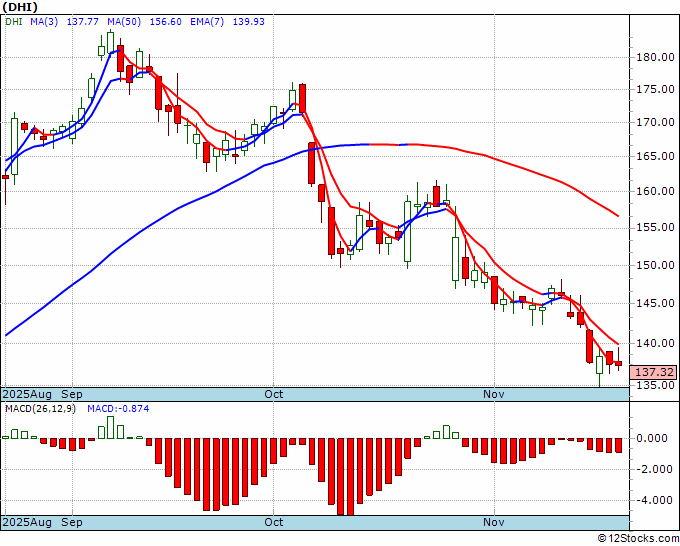
Task: Click the 0.000 MACD axis label
Action: pyautogui.click(x=651, y=438)
